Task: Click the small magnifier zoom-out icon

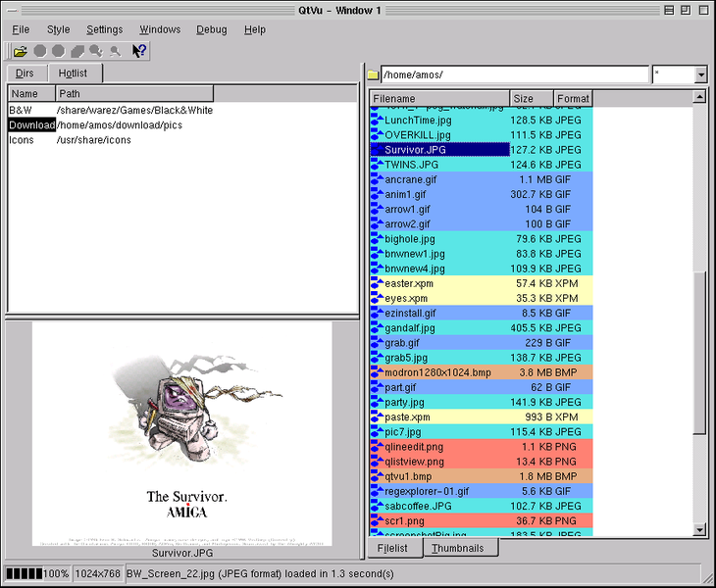Action: click(x=115, y=52)
